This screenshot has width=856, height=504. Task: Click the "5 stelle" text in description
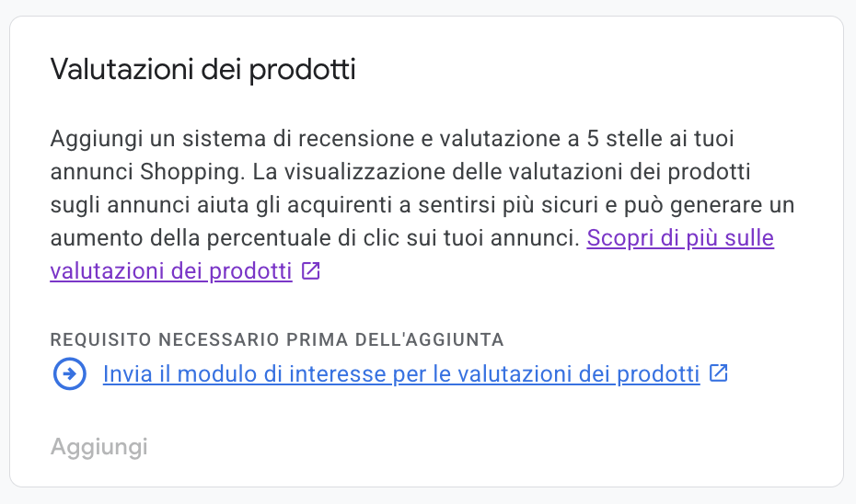pos(623,140)
